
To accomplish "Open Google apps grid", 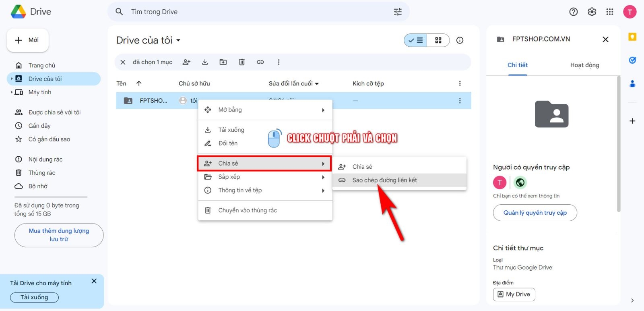I will [x=610, y=12].
